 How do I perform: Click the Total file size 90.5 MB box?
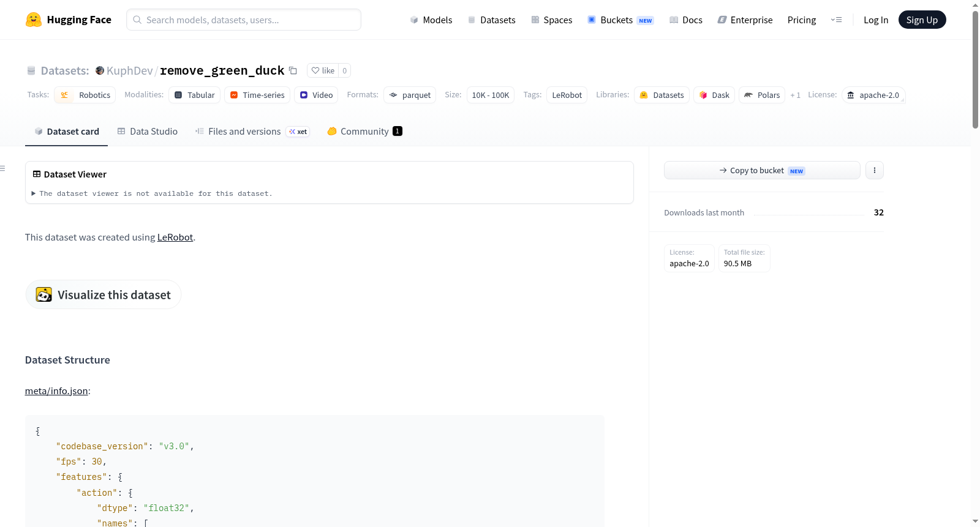click(x=744, y=258)
